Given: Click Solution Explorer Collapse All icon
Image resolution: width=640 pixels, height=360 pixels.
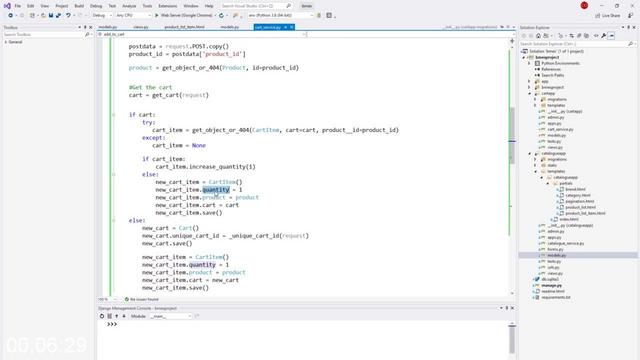Looking at the screenshot, I should [x=579, y=36].
